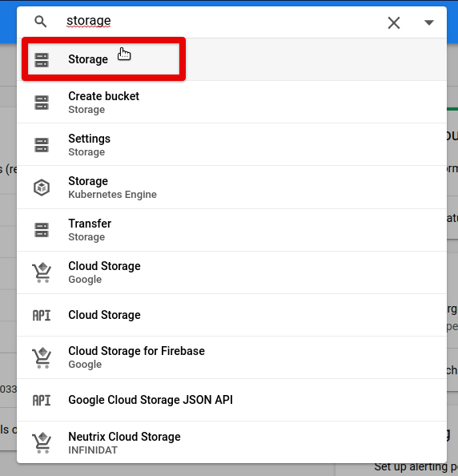Clear the search text with X
This screenshot has width=458, height=476.
[394, 22]
